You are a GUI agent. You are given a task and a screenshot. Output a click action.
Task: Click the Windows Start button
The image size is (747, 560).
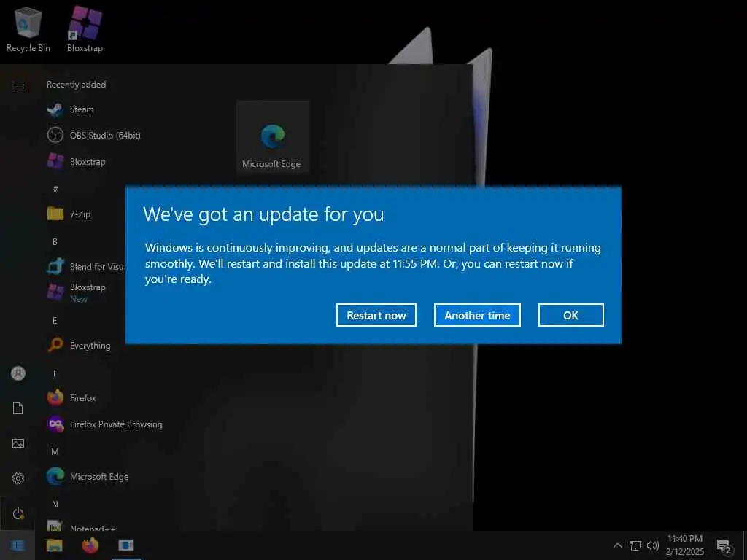coord(18,545)
